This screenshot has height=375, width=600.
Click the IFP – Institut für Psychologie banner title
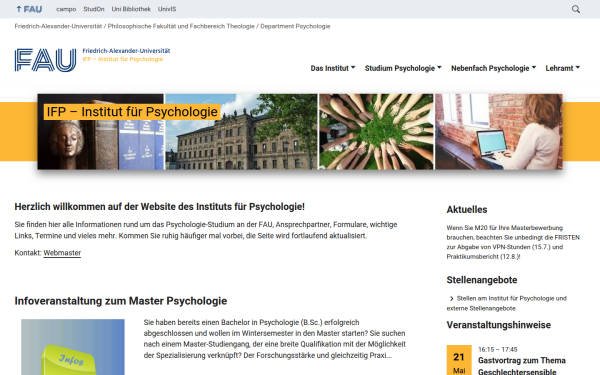132,112
